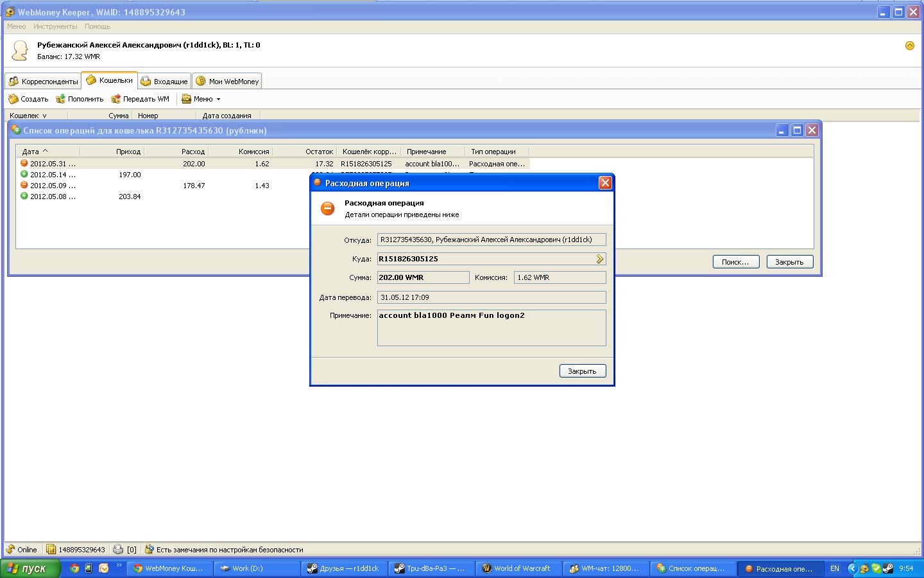Image resolution: width=924 pixels, height=578 pixels.
Task: Switch to World of Warcraft taskbar item
Action: (518, 568)
